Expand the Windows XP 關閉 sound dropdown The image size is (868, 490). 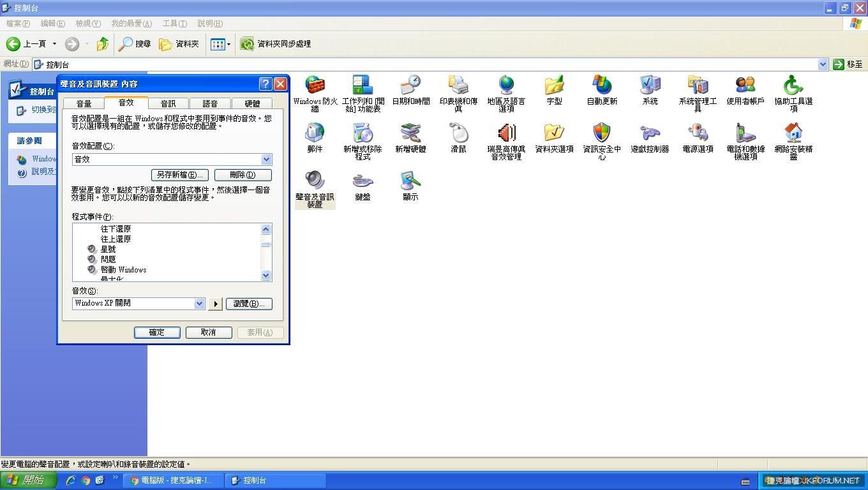pos(199,304)
